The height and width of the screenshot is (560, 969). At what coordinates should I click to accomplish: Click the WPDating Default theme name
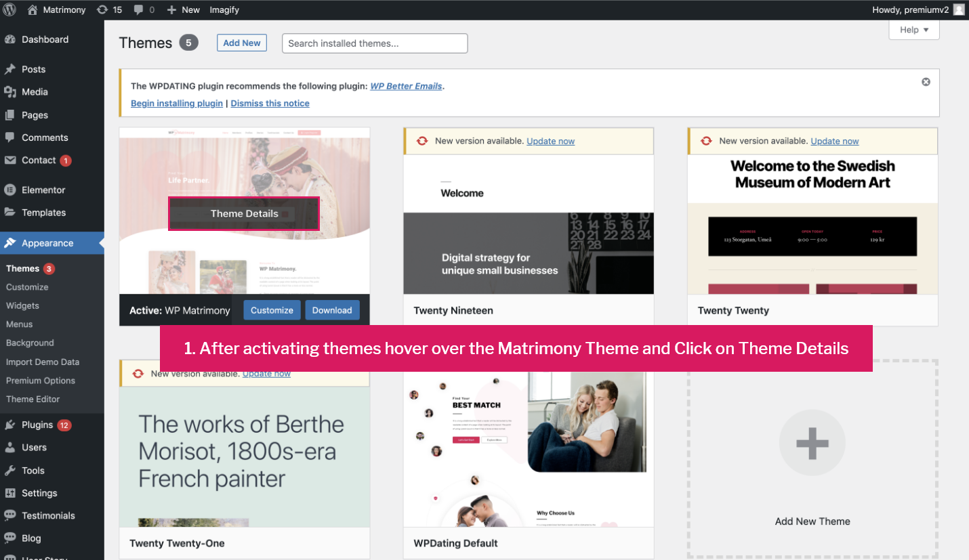(x=455, y=543)
